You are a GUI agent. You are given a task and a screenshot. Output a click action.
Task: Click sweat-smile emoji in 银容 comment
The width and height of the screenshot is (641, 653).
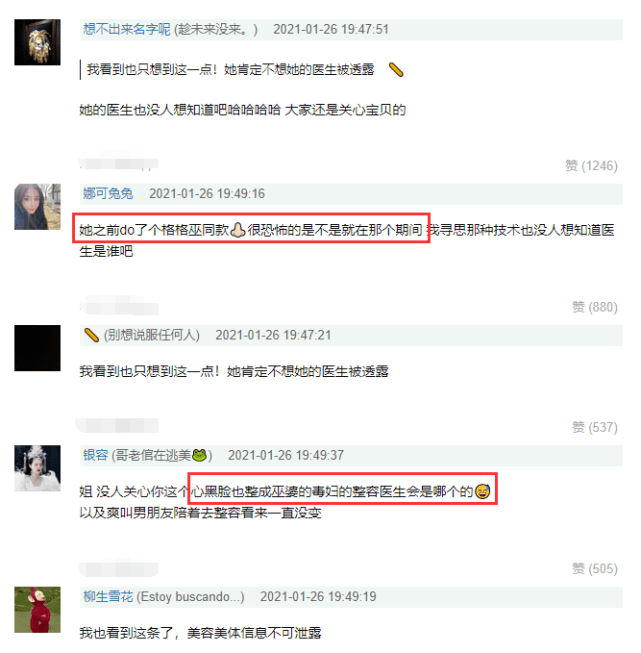pos(483,491)
